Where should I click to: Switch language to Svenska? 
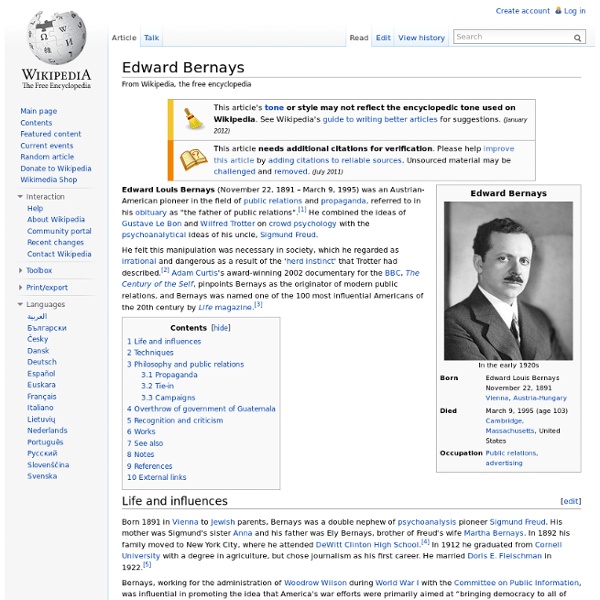point(42,476)
